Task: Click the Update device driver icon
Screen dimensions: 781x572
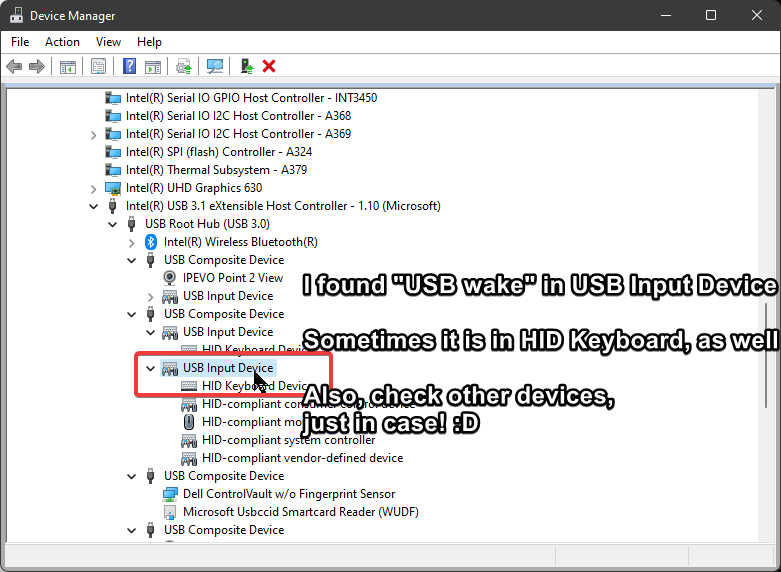Action: (184, 66)
